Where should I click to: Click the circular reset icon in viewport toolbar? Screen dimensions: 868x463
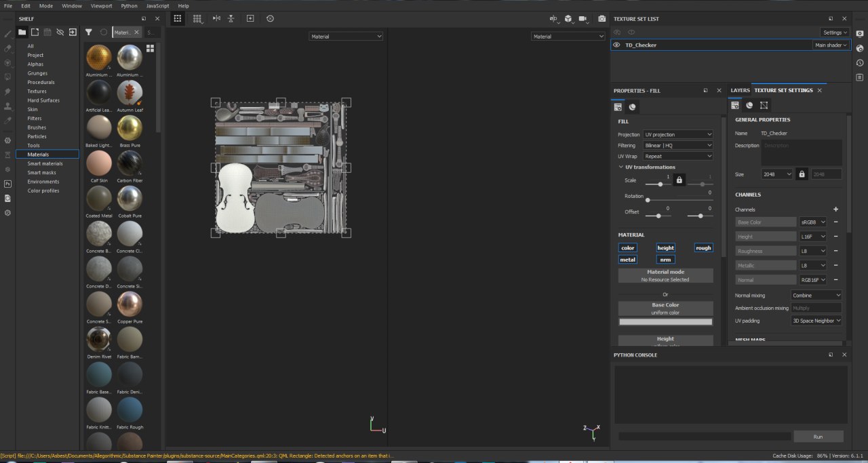(270, 18)
